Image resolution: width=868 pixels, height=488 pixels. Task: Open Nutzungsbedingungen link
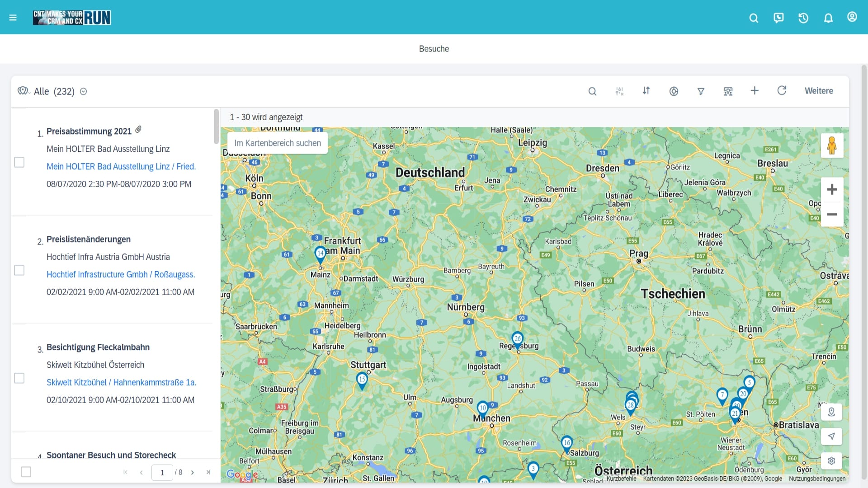(817, 479)
